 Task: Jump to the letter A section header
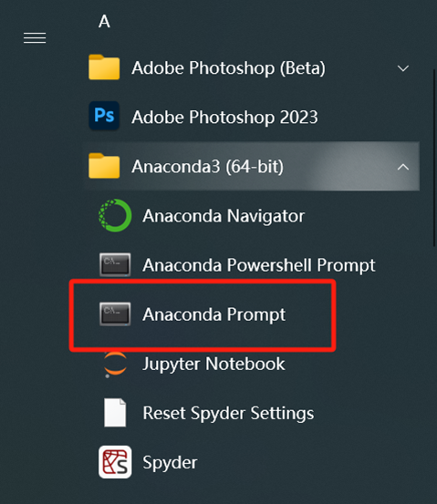pos(104,22)
